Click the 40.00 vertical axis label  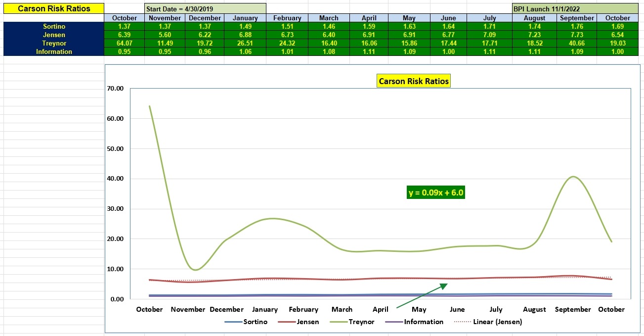[x=116, y=179]
